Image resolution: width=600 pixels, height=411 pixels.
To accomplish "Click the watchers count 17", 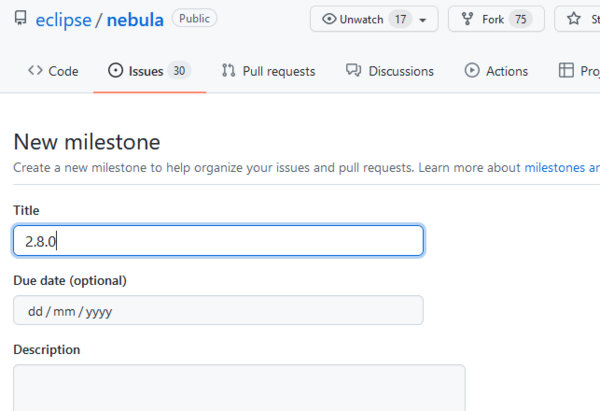I will [400, 19].
